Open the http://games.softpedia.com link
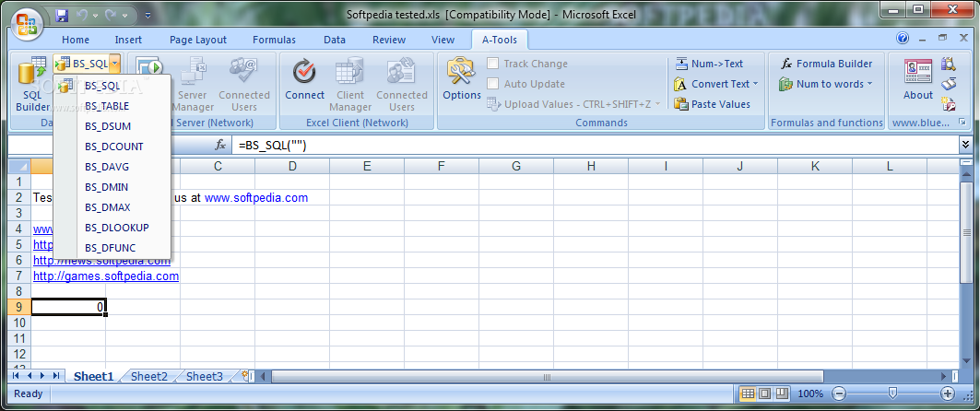The width and height of the screenshot is (980, 411). [x=106, y=276]
